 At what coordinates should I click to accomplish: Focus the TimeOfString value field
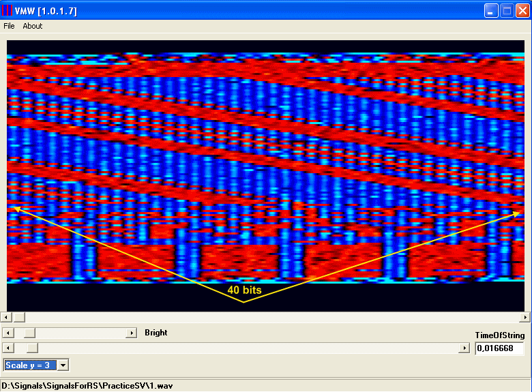click(x=499, y=348)
